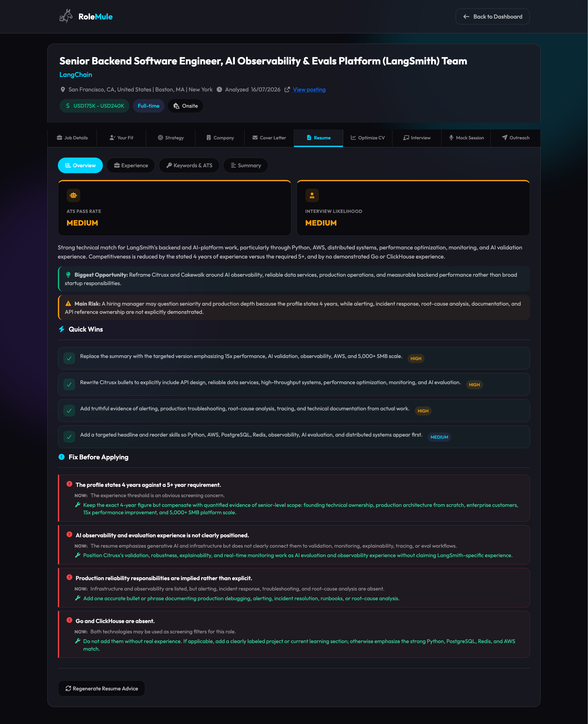This screenshot has width=588, height=724.
Task: Click the external link icon beside View posting
Action: pos(287,90)
